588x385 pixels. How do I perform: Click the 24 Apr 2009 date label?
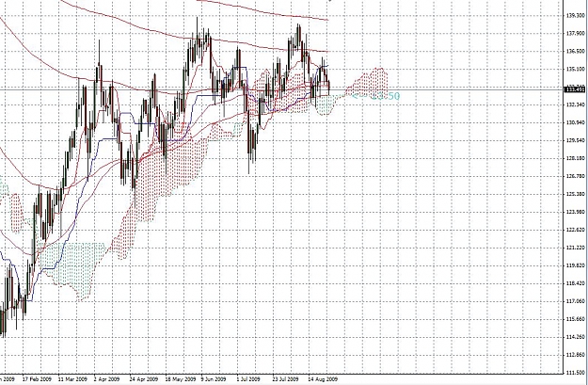click(x=144, y=379)
